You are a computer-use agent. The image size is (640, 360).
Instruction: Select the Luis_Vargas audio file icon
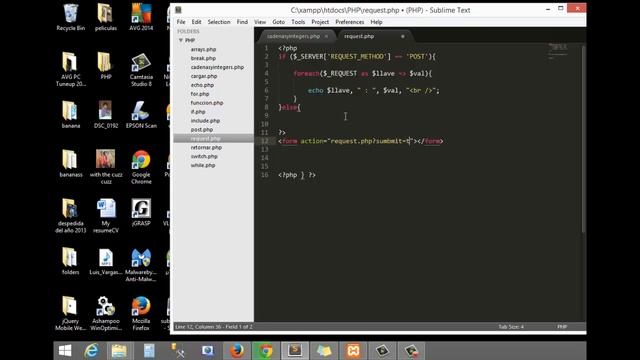106,261
